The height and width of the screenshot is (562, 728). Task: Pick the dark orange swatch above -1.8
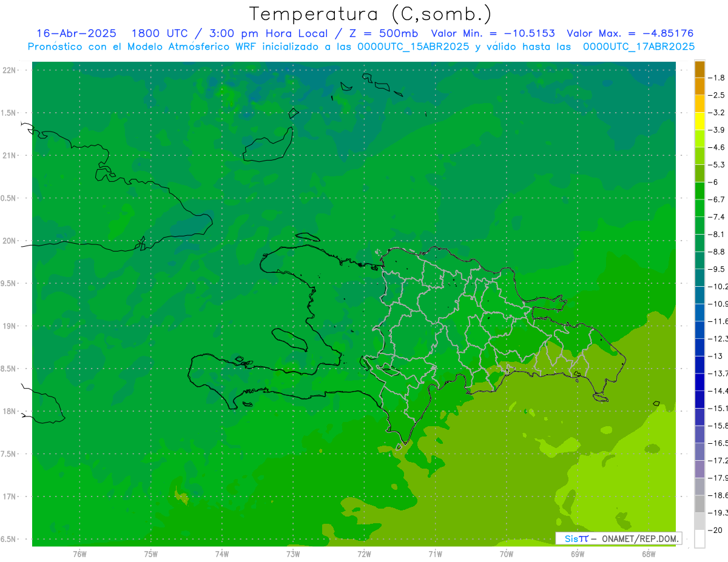click(x=699, y=69)
